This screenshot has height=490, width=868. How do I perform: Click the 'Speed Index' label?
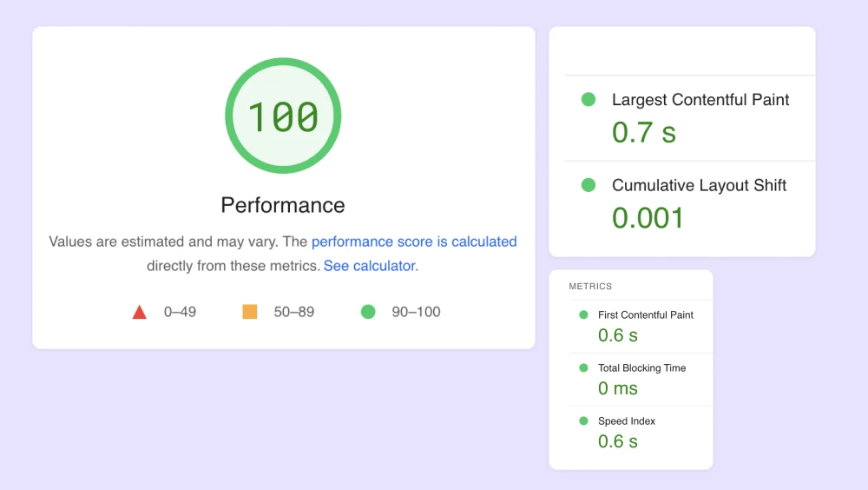pyautogui.click(x=627, y=421)
